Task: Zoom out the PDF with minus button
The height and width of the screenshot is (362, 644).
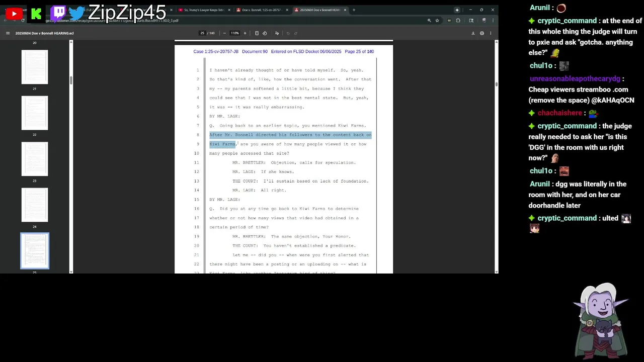Action: (x=224, y=33)
